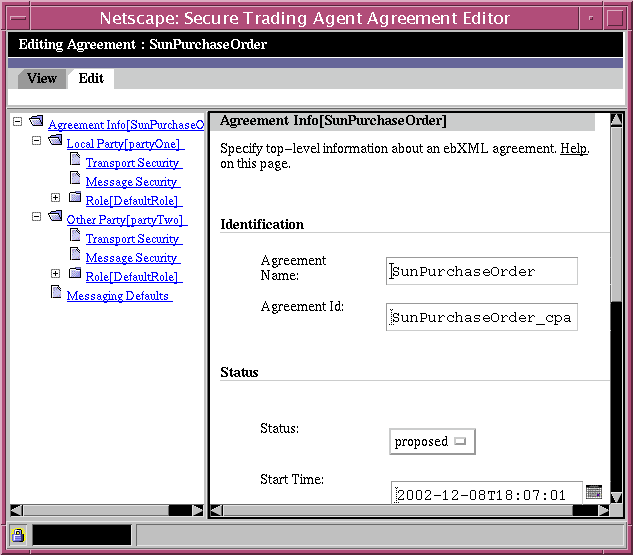
Task: Click the Messaging Defaults document icon
Action: pyautogui.click(x=56, y=292)
